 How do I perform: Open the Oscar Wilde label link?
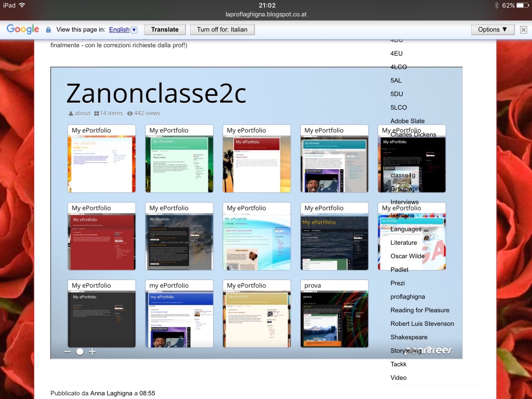pos(407,256)
